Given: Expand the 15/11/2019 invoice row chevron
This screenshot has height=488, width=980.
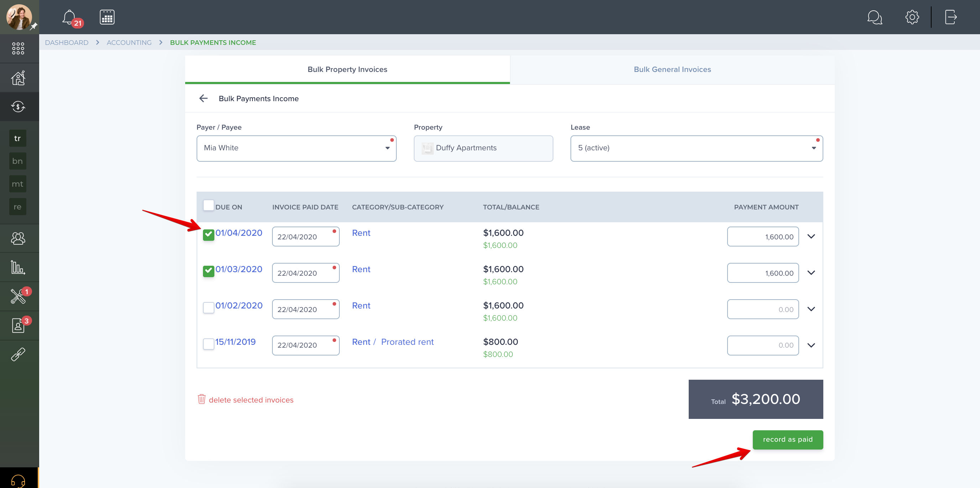Looking at the screenshot, I should pos(811,345).
